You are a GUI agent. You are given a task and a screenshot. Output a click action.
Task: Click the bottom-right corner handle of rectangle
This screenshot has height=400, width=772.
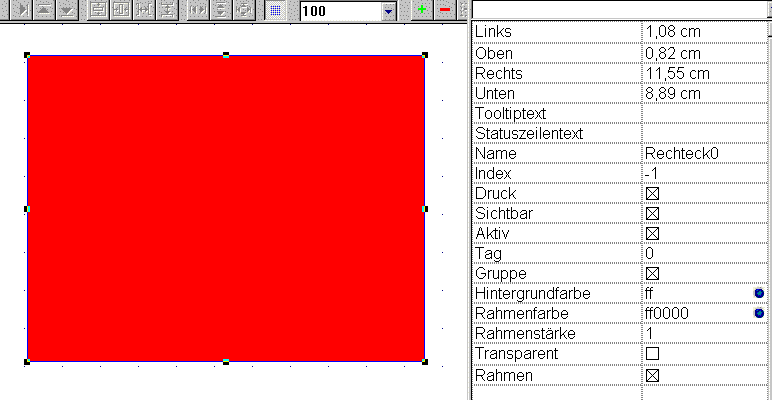tap(425, 362)
